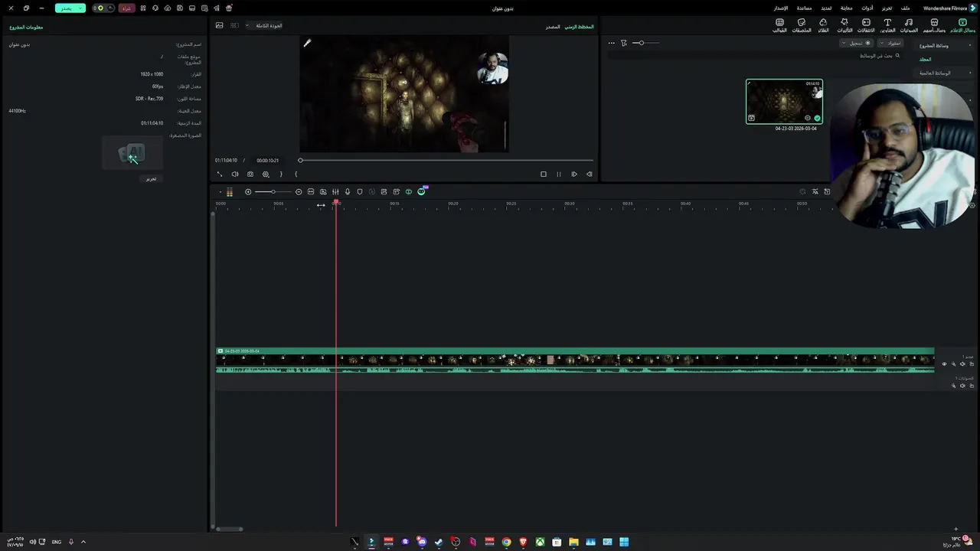This screenshot has width=980, height=551.
Task: Click the red Buy (شراء) button
Action: [126, 8]
